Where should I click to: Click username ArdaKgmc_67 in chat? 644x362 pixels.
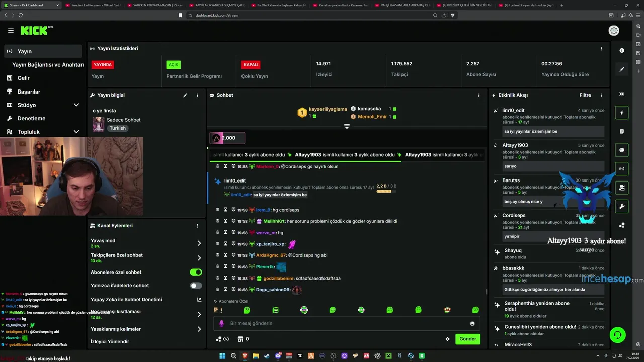tap(271, 255)
